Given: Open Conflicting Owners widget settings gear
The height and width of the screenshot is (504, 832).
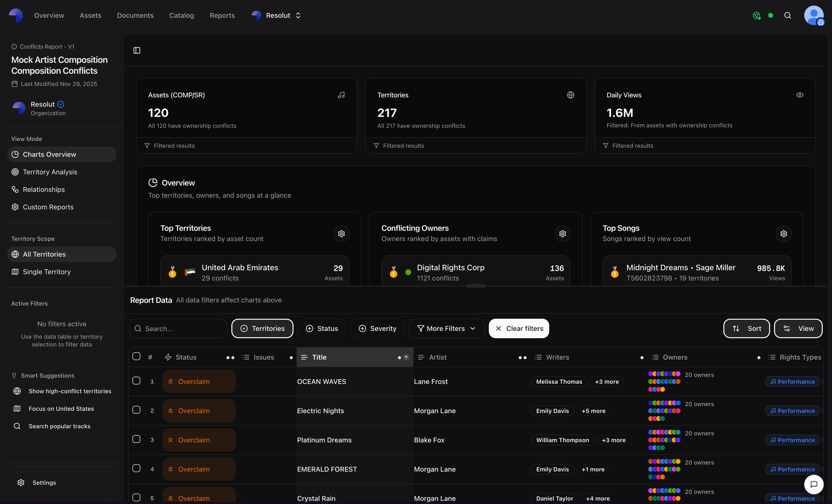Looking at the screenshot, I should pyautogui.click(x=562, y=233).
